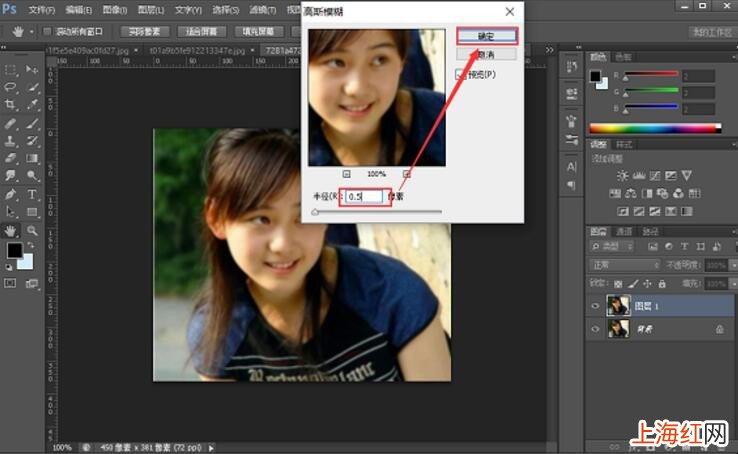Click the Levels adjustment icon

coord(639,176)
